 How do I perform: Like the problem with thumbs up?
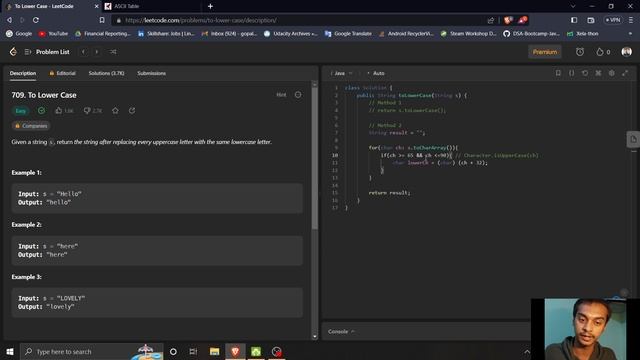coord(64,111)
